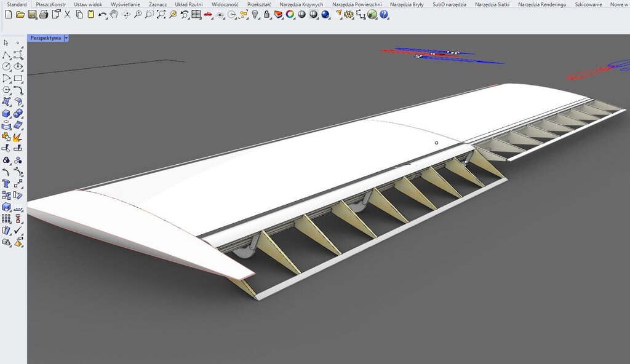This screenshot has width=630, height=364.
Task: Click the Undo arrow icon
Action: pos(102,14)
